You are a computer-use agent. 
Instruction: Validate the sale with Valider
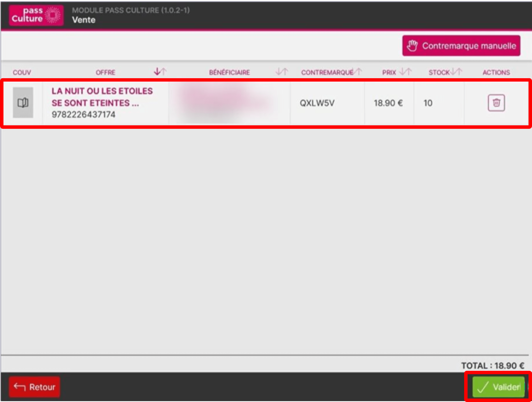pos(498,387)
